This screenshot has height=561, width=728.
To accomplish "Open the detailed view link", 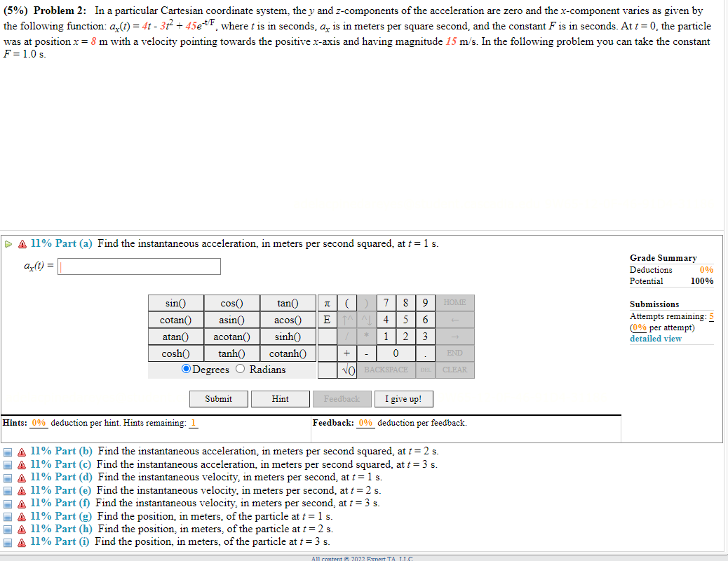I will [655, 339].
